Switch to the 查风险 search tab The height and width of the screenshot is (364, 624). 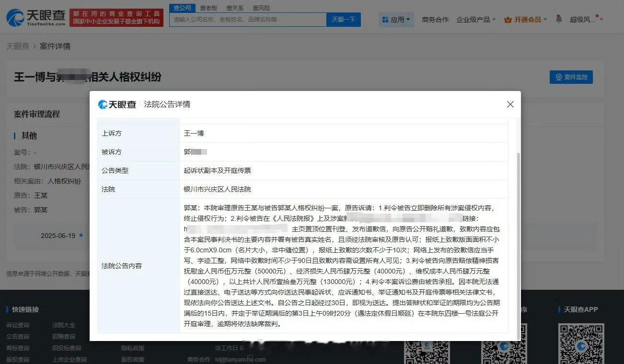[261, 8]
